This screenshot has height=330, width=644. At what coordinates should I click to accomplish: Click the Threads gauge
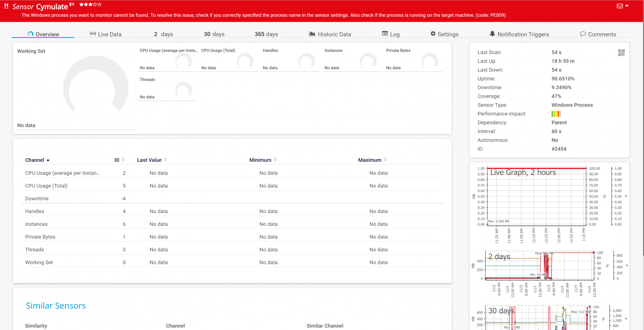(183, 89)
